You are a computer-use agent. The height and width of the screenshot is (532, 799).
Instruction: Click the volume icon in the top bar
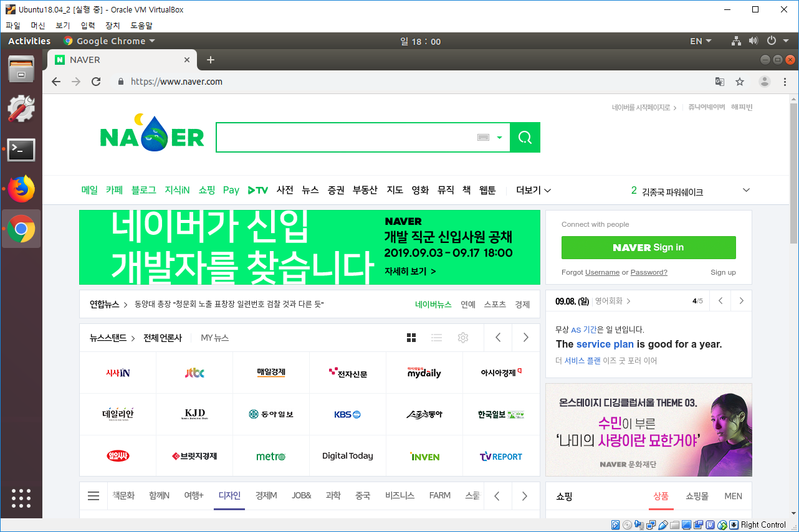point(754,41)
